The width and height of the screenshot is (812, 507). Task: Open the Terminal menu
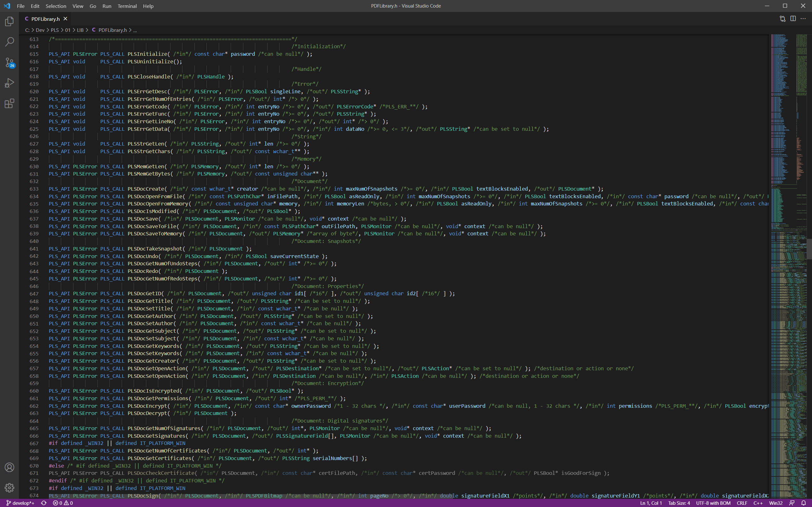pos(127,6)
